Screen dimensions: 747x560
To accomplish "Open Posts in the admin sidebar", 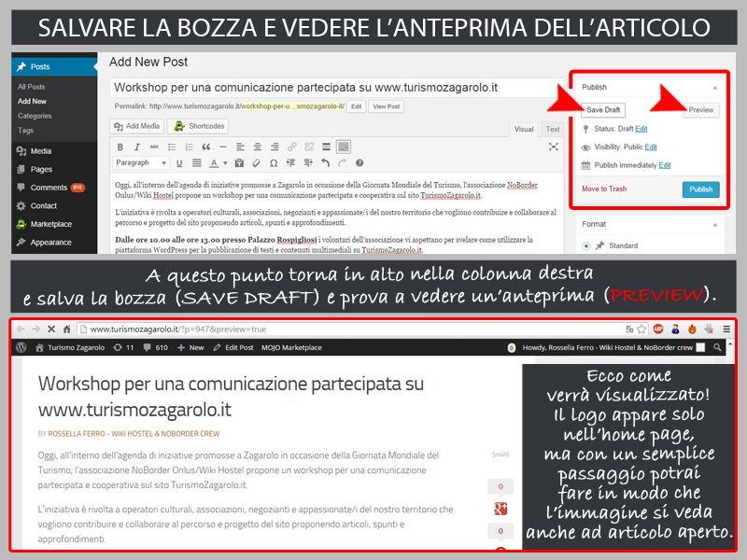I will click(54, 66).
